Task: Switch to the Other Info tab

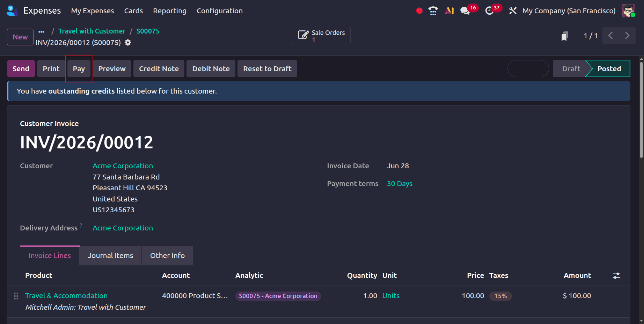Action: click(x=167, y=256)
